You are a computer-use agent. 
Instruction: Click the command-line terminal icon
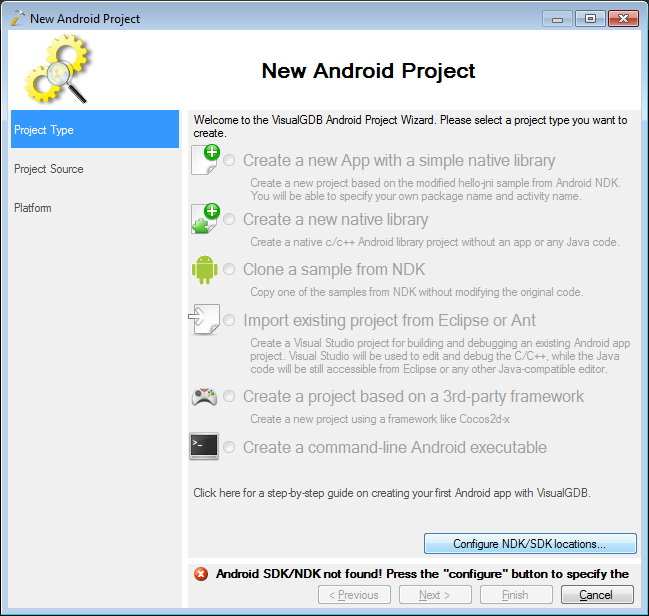[x=204, y=446]
